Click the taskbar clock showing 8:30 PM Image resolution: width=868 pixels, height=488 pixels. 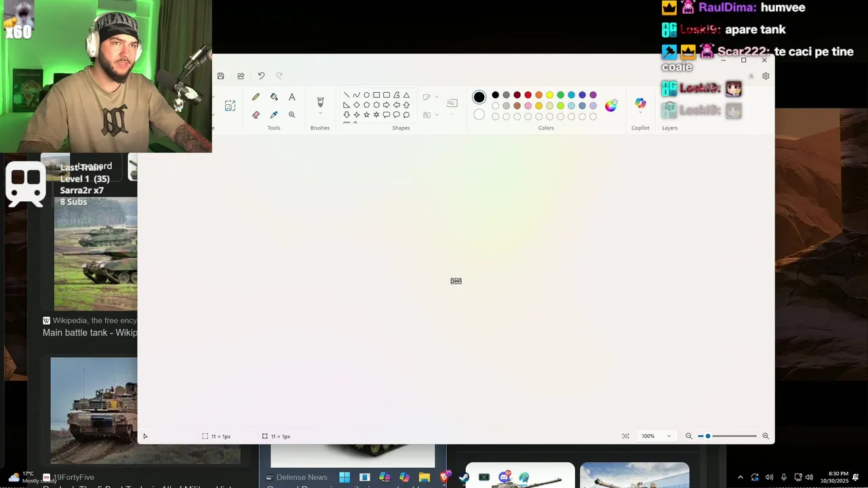(835, 477)
